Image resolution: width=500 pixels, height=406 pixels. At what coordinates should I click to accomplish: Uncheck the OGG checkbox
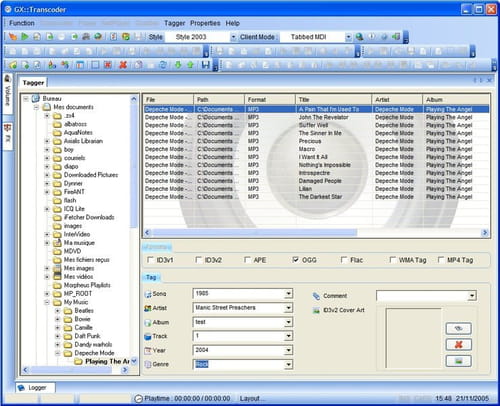pyautogui.click(x=296, y=260)
